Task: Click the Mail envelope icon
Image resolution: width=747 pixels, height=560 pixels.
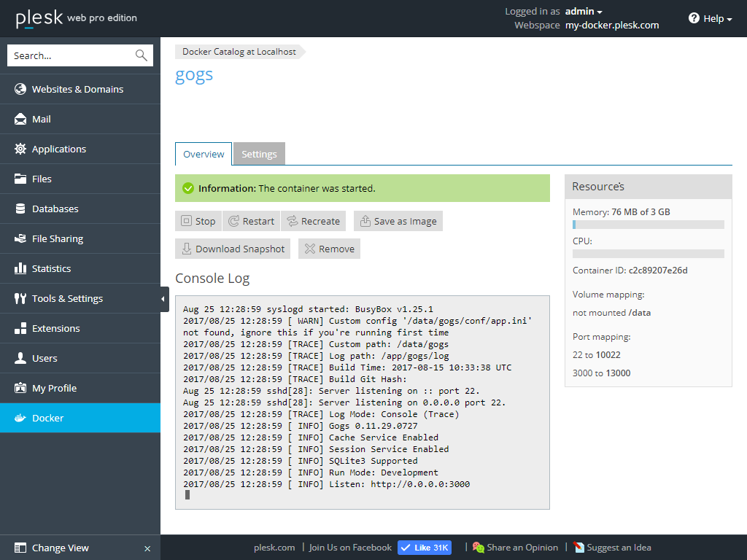Action: tap(20, 119)
